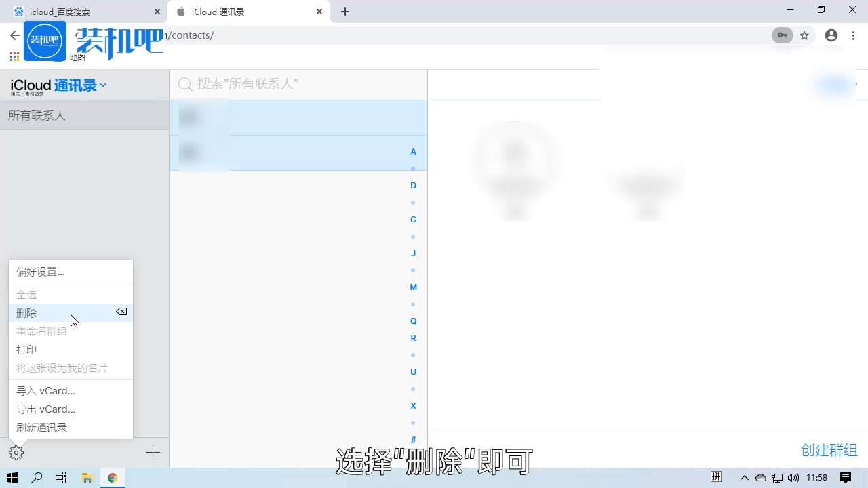This screenshot has height=488, width=868.
Task: Add a new contact with the plus icon
Action: click(x=153, y=452)
